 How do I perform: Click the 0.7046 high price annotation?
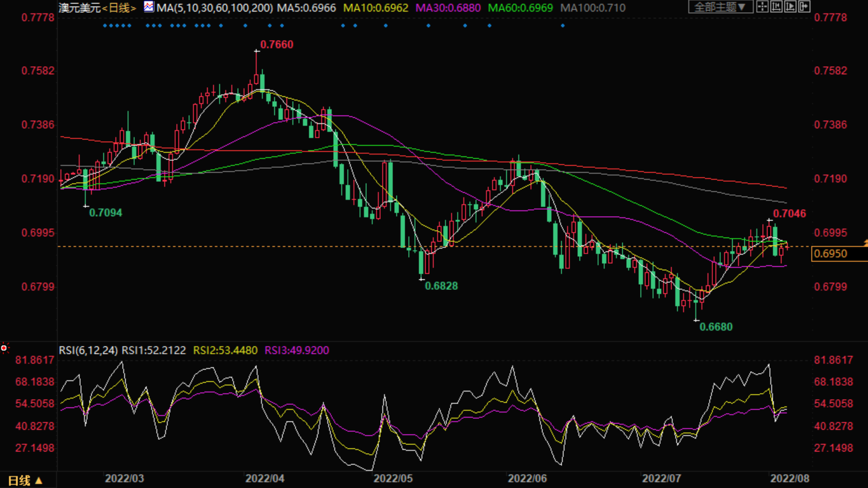point(790,214)
